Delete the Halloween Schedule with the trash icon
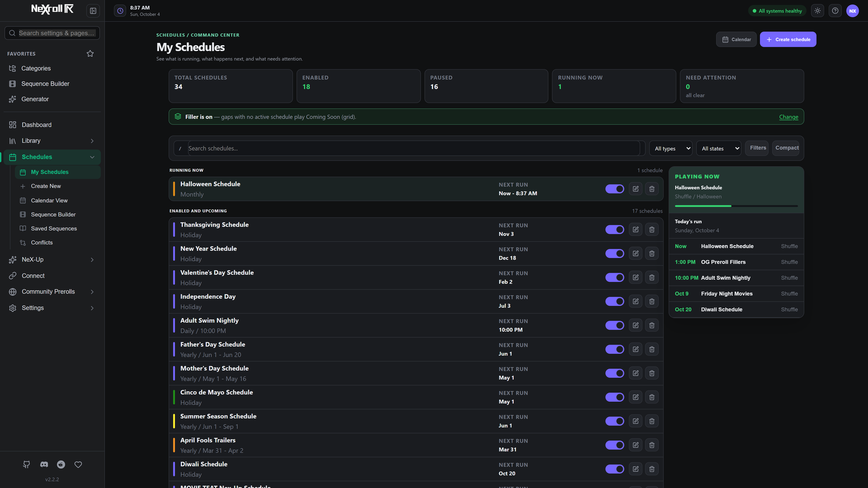868x488 pixels. (652, 189)
